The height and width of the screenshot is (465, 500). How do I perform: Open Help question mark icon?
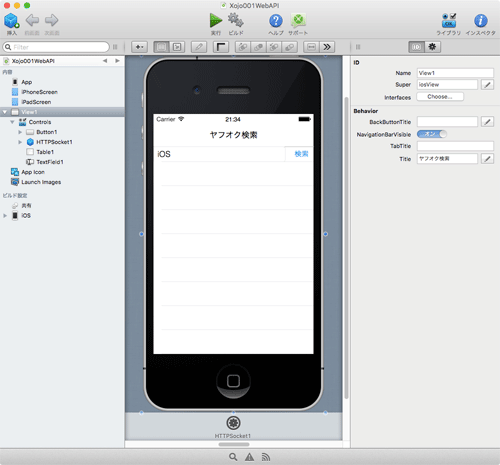276,21
